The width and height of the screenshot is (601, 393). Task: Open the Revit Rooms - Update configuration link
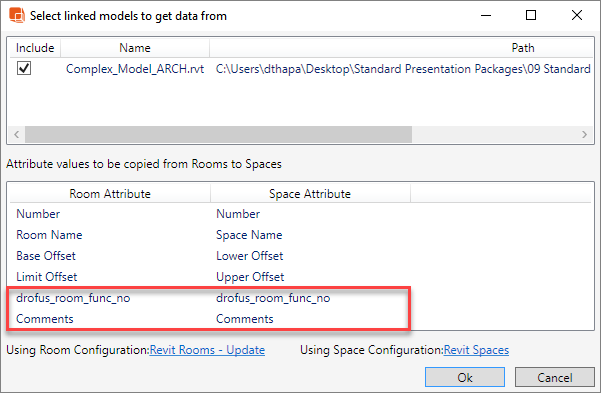coord(207,350)
